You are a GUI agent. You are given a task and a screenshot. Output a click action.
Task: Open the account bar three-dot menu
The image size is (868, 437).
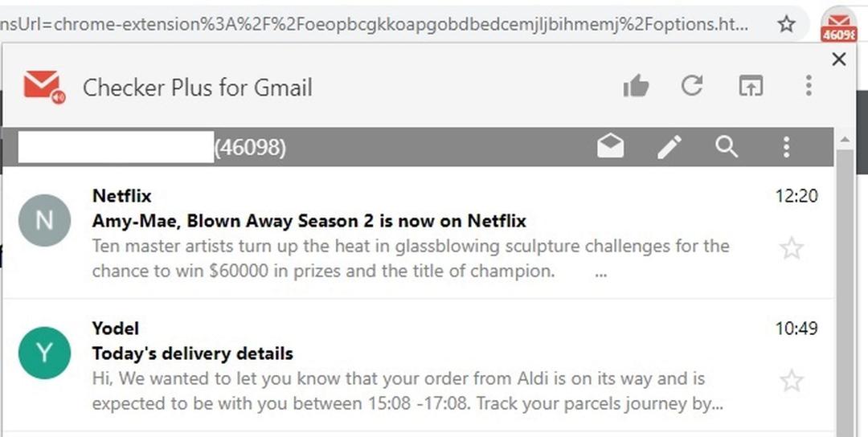click(786, 147)
